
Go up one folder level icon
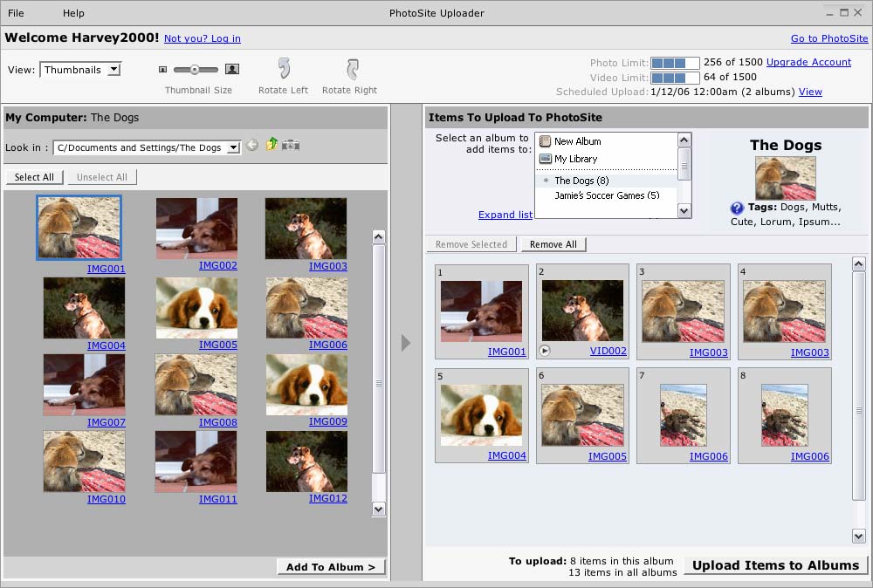pyautogui.click(x=272, y=144)
